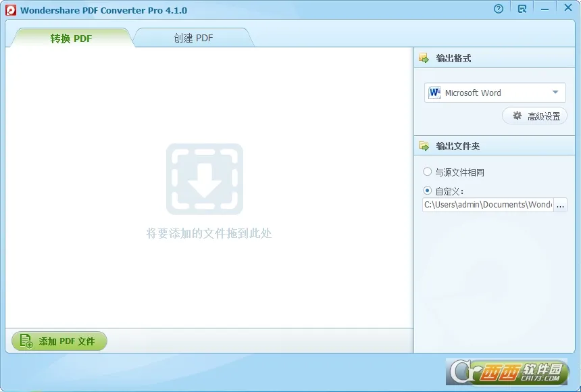Image resolution: width=581 pixels, height=392 pixels.
Task: Click the 输出格式 section header
Action: 495,58
